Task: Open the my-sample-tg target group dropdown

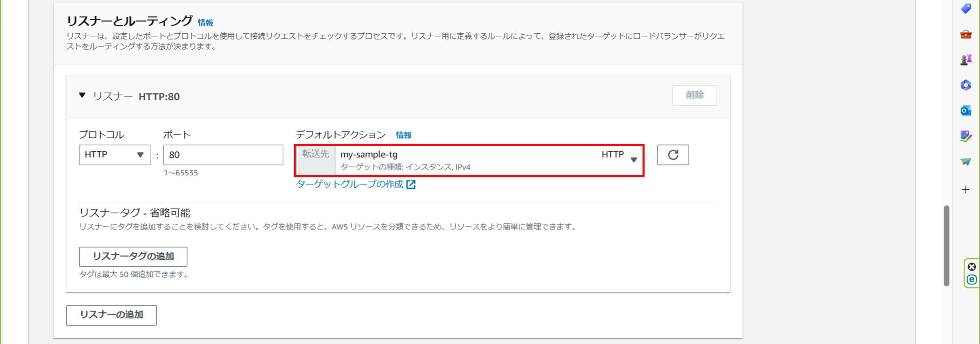Action: [489, 160]
